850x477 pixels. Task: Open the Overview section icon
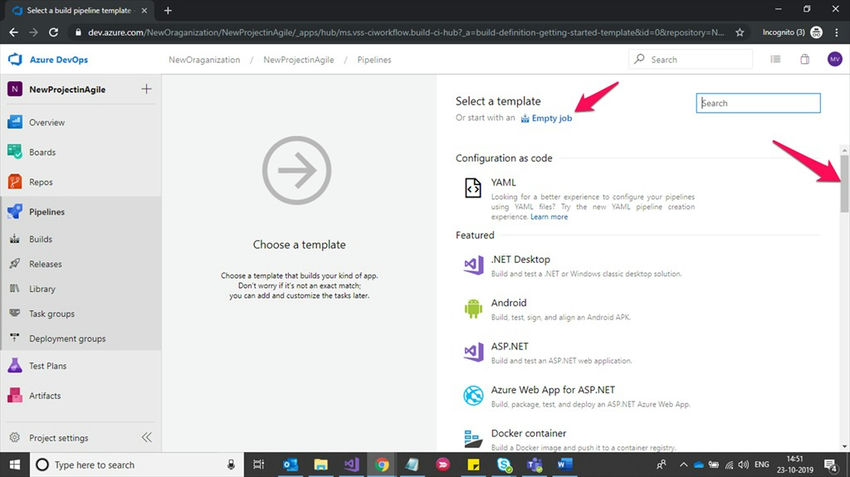tap(15, 122)
